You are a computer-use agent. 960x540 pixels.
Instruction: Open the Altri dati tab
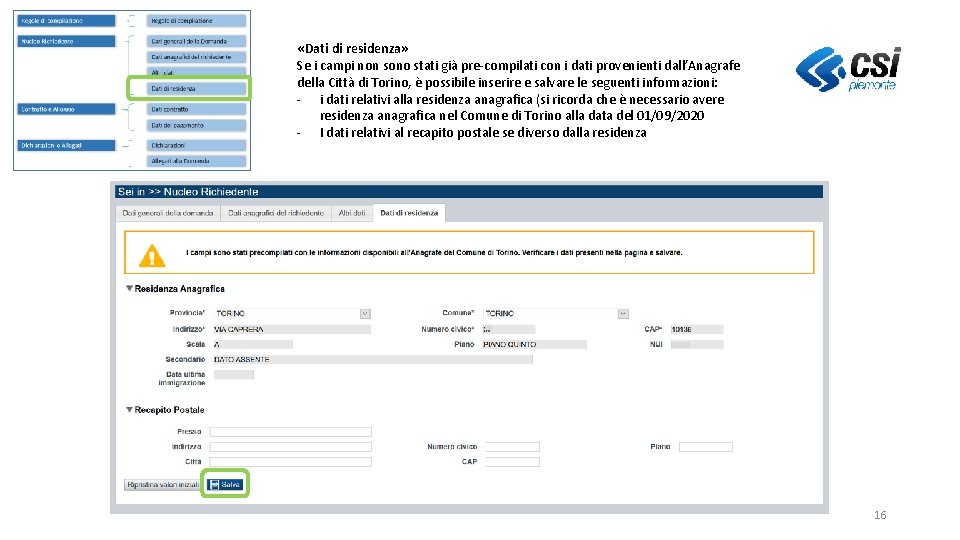coord(352,213)
